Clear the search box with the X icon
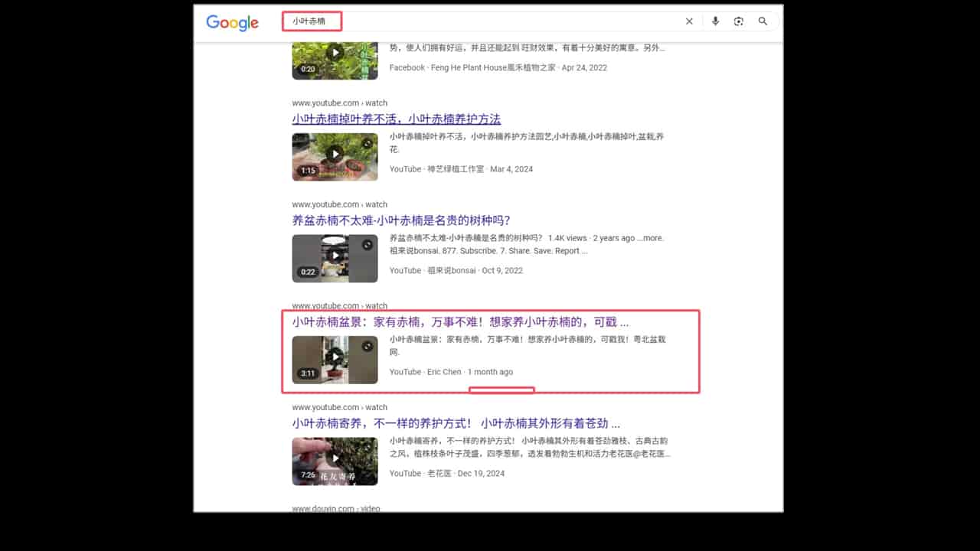Screen dimensions: 980x551 click(689, 21)
